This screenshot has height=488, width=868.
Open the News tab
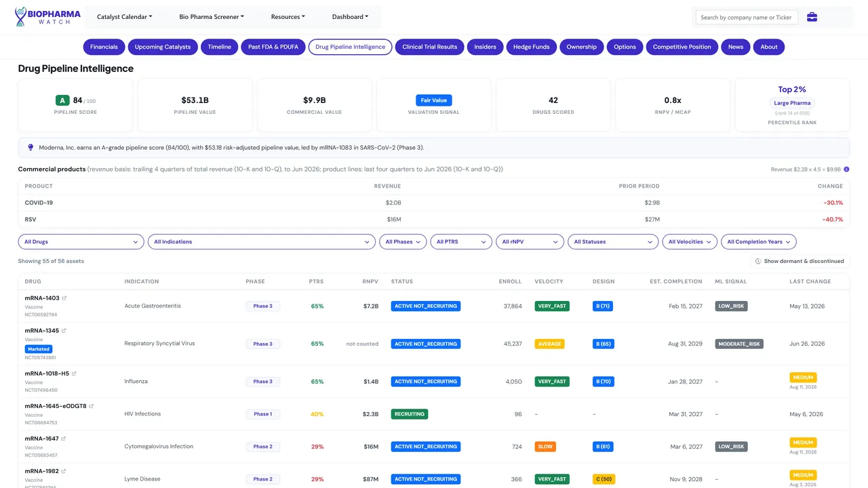[x=736, y=47]
